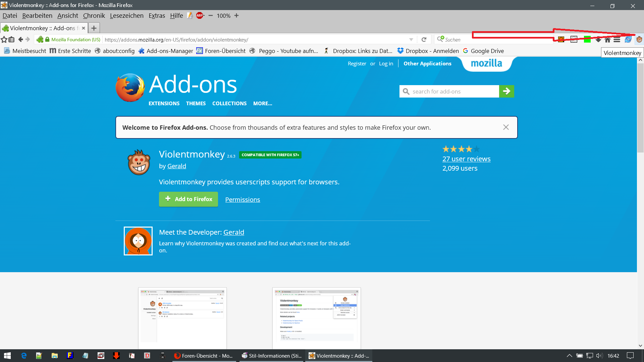Show hidden system tray icons
Image resolution: width=644 pixels, height=362 pixels.
coord(569,356)
